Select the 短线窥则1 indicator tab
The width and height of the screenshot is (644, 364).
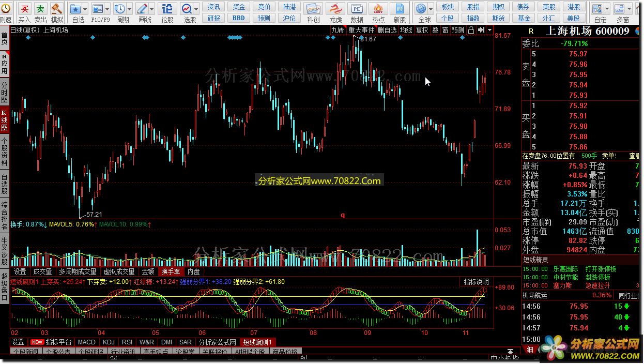coord(258,342)
